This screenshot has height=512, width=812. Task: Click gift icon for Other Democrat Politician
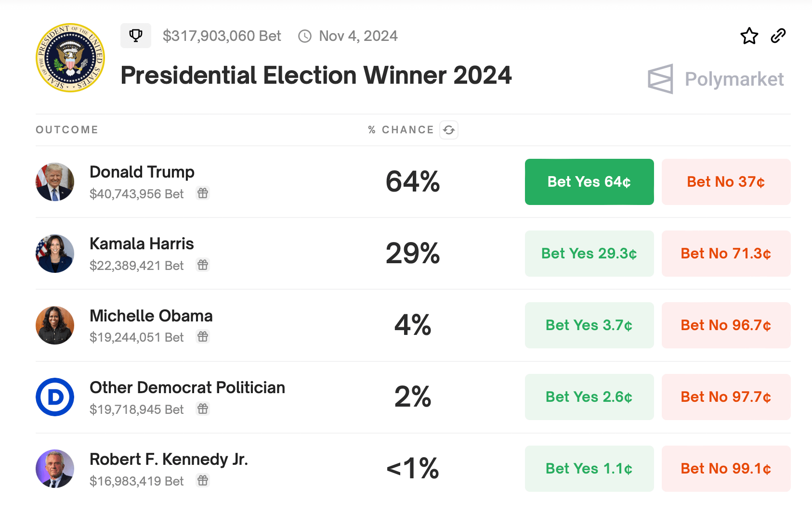point(203,409)
